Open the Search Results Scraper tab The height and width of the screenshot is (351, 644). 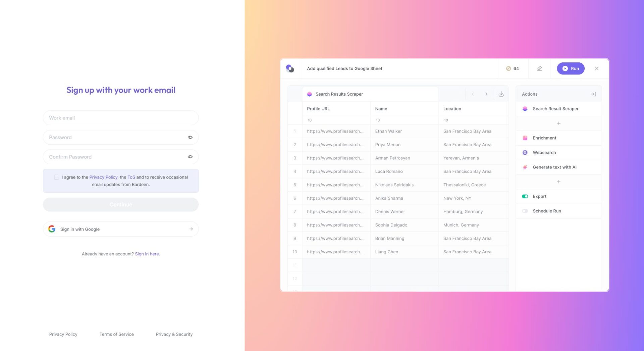click(339, 94)
